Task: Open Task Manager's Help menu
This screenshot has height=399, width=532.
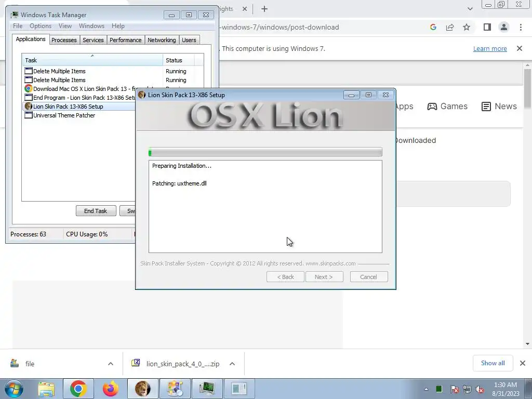Action: 118,26
